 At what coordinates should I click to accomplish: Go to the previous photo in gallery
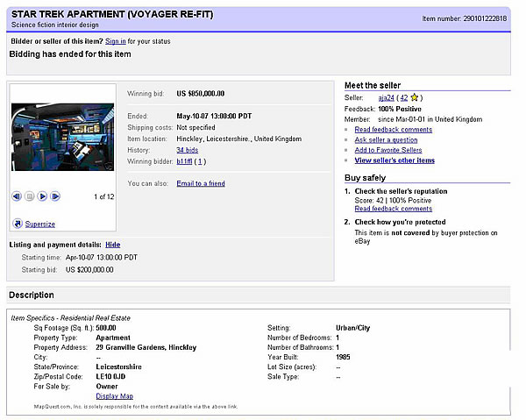point(17,196)
